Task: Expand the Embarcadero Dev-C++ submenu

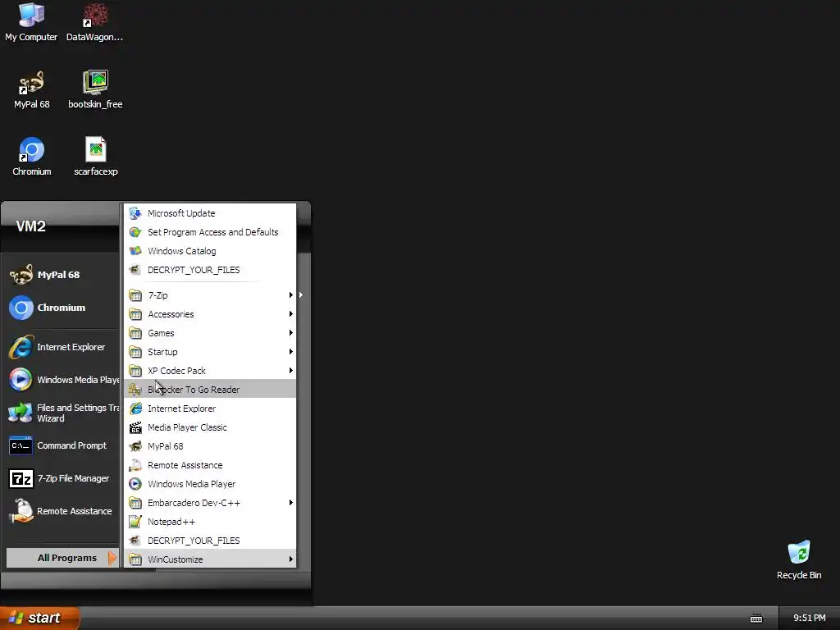Action: [210, 503]
